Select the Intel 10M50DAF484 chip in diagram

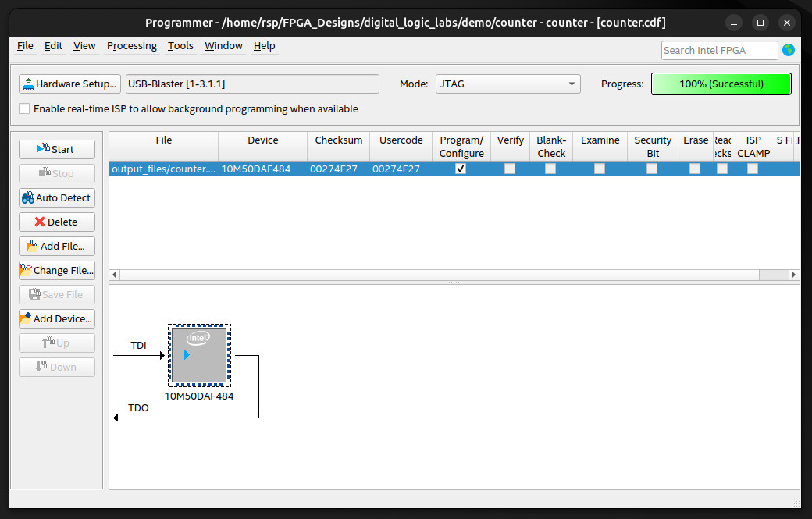[199, 355]
